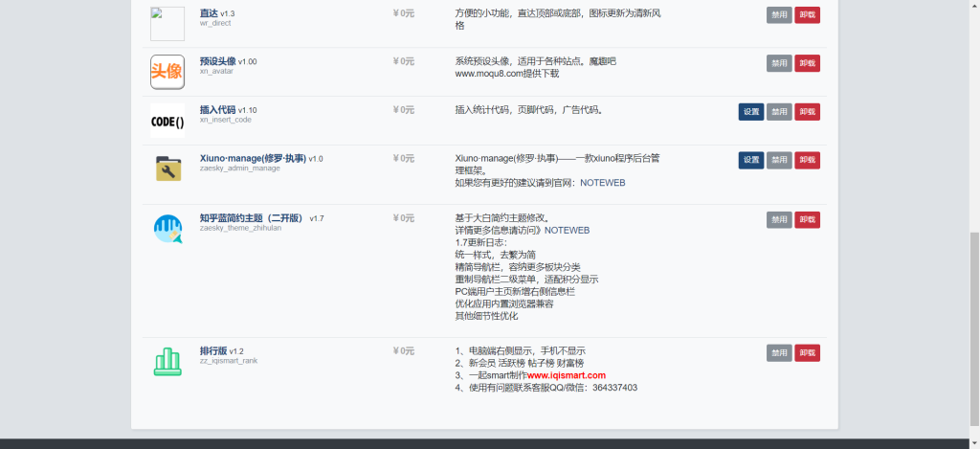Disable the 直达 plugin

[x=779, y=15]
